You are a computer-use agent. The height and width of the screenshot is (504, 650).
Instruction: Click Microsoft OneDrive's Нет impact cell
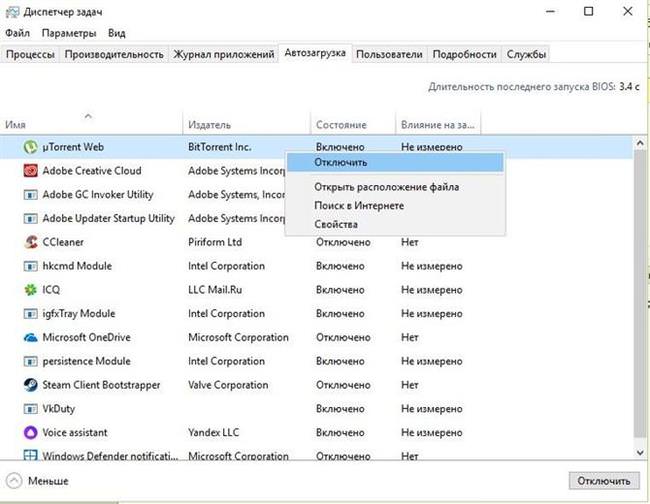click(x=410, y=337)
